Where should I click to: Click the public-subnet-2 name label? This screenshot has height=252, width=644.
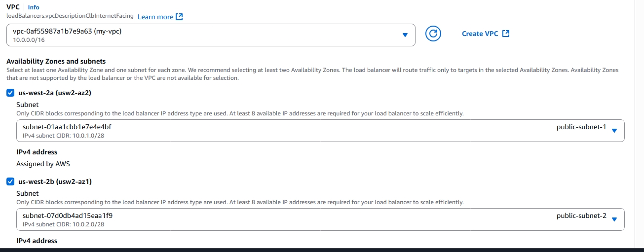point(581,216)
